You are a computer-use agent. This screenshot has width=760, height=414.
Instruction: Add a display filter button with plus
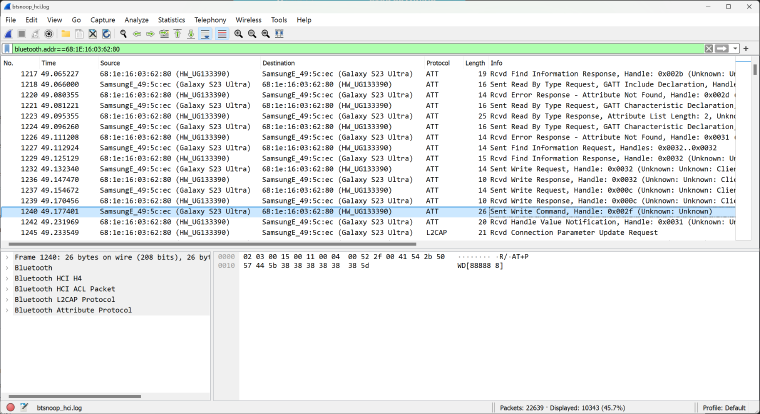tap(746, 49)
